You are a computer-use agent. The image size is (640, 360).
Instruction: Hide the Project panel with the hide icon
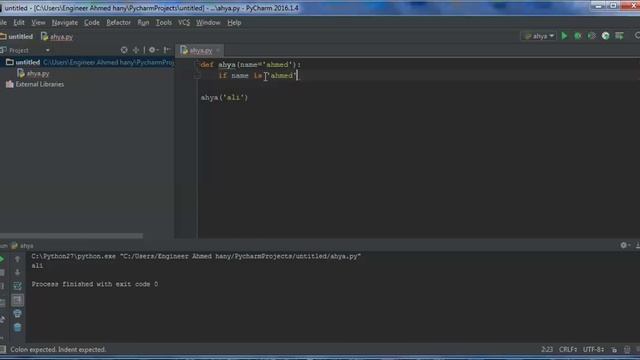click(167, 50)
